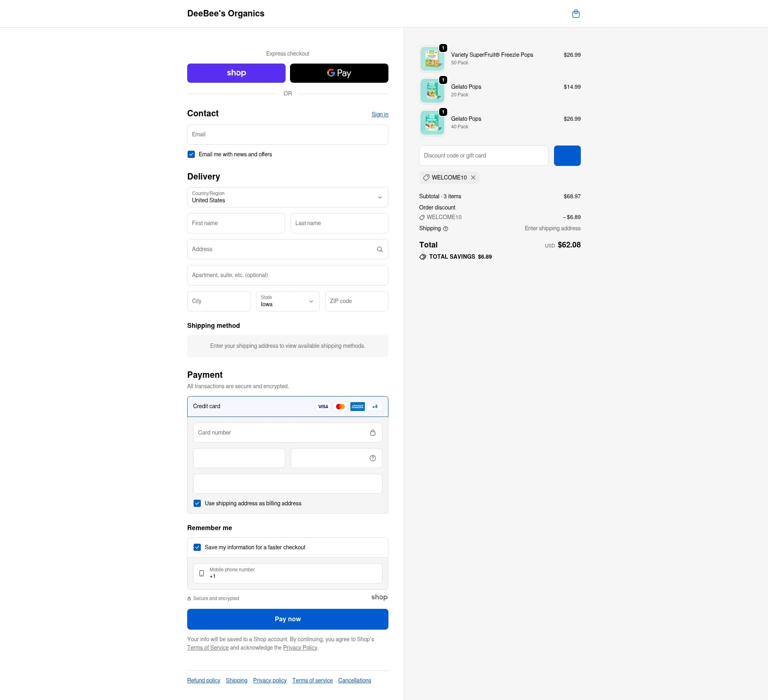Open the Refund policy link

click(x=204, y=680)
